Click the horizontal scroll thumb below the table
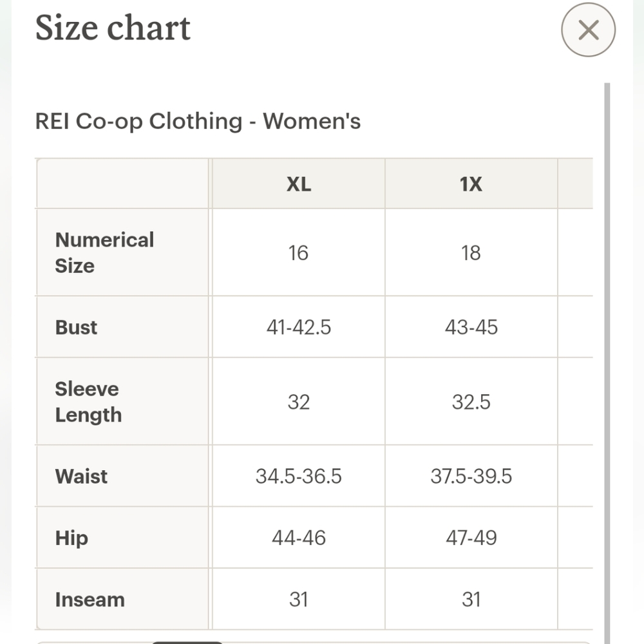This screenshot has height=644, width=644. coord(187,642)
